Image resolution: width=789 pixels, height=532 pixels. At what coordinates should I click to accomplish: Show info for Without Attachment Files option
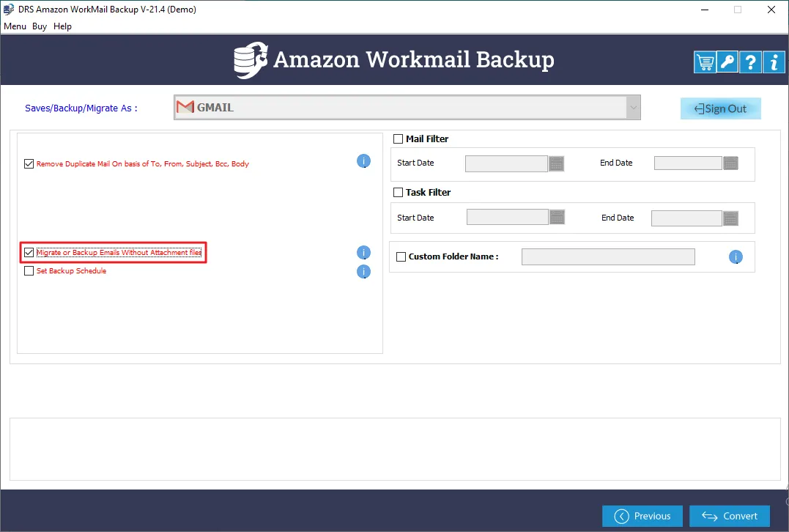[363, 253]
